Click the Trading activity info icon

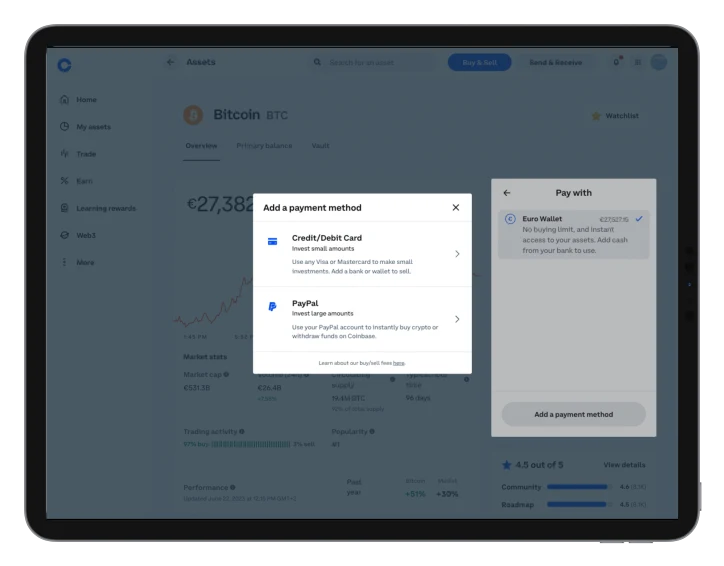tap(242, 431)
